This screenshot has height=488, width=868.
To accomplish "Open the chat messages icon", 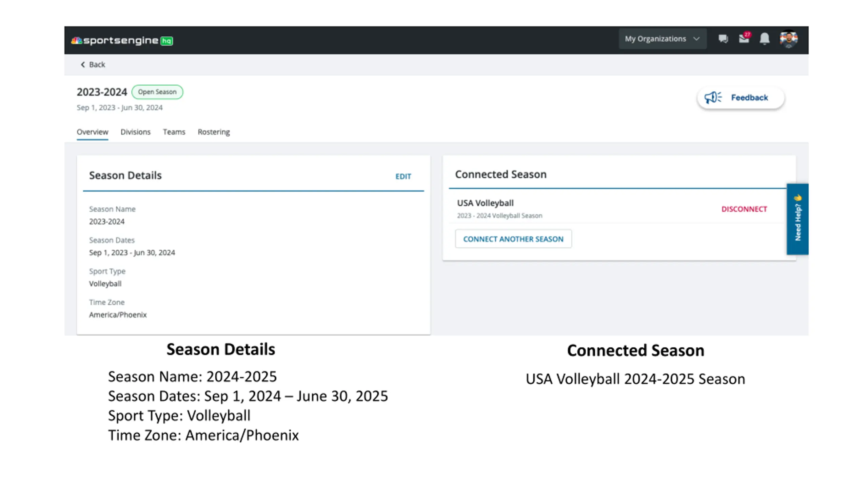I will 723,39.
